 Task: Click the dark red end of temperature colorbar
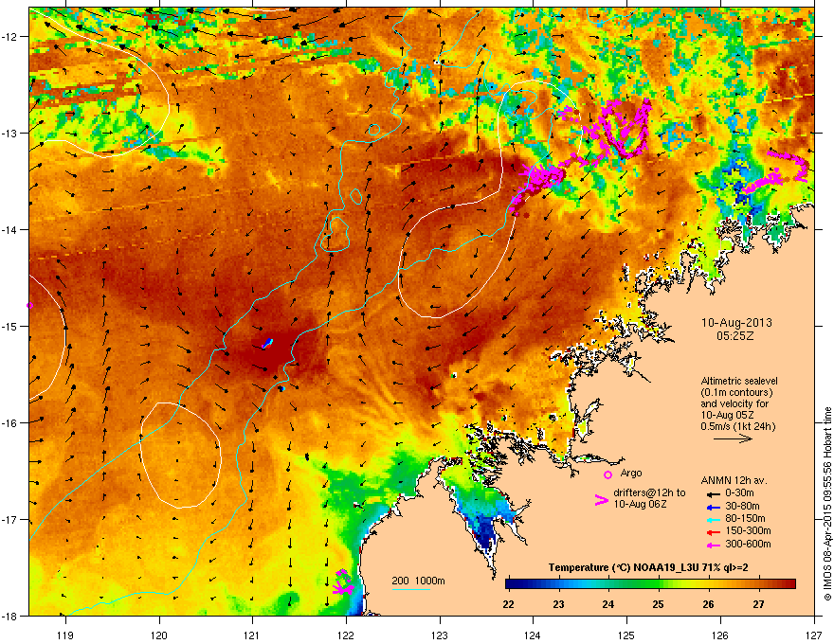[x=789, y=584]
